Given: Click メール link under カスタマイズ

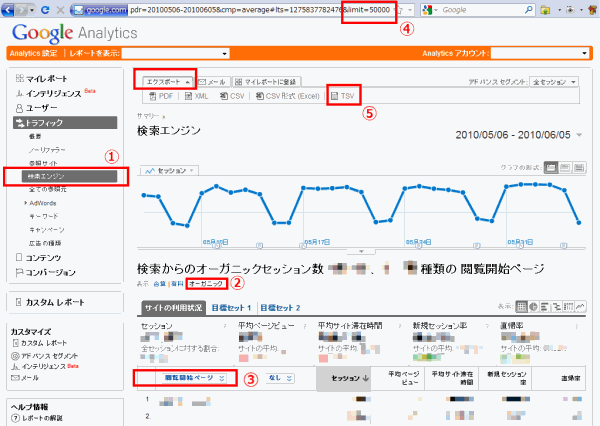Looking at the screenshot, I should (x=25, y=378).
